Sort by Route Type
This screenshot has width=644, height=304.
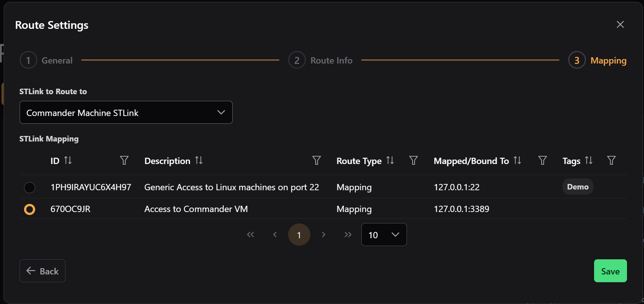(390, 160)
